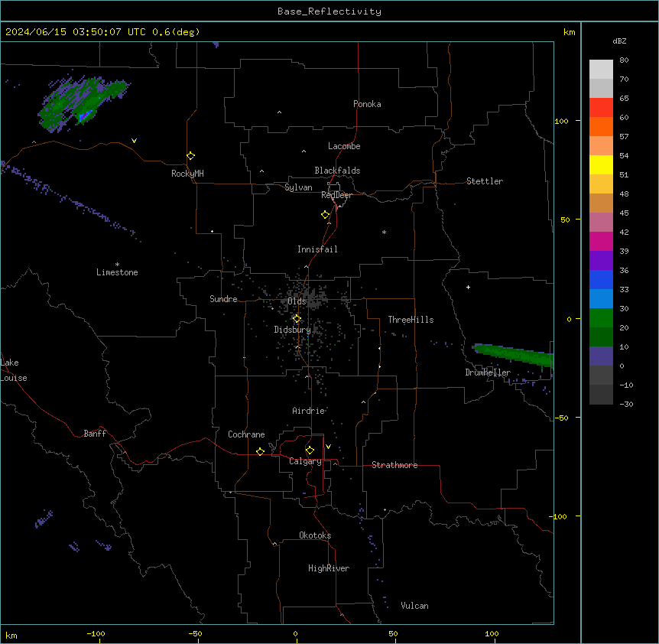Click the Limestone label
Viewport: 659px width, 644px height.
(117, 272)
